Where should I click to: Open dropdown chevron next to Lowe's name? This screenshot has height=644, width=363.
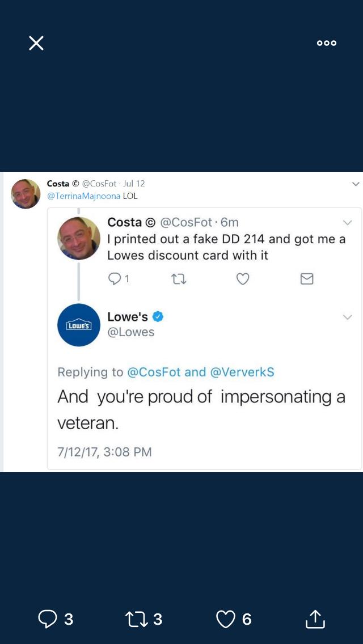(348, 317)
